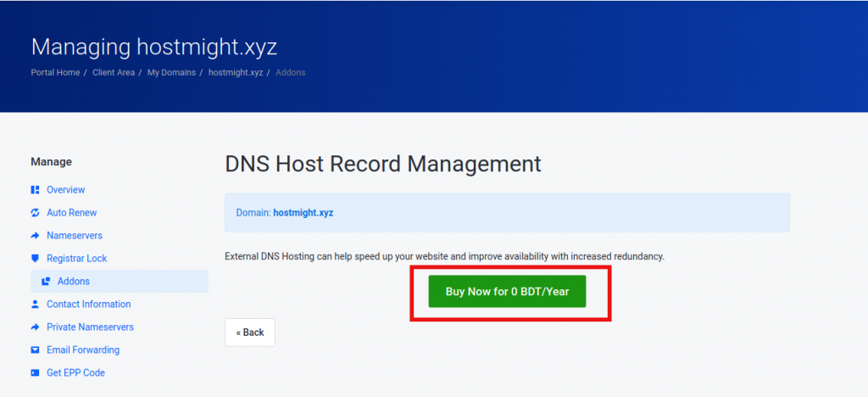Screen dimensions: 868x397
Task: Open the Client Area breadcrumb link
Action: 114,73
